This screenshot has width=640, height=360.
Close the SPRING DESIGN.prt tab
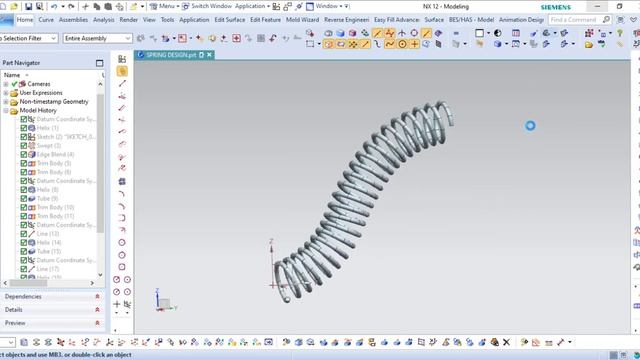[x=209, y=55]
